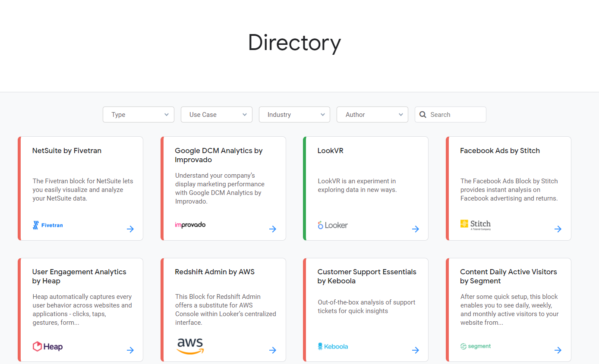Click the Stitch logo

tap(476, 225)
